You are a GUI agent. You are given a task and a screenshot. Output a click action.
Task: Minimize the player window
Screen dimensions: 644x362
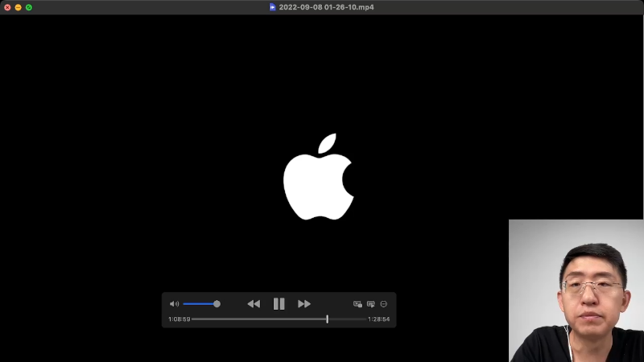point(18,7)
